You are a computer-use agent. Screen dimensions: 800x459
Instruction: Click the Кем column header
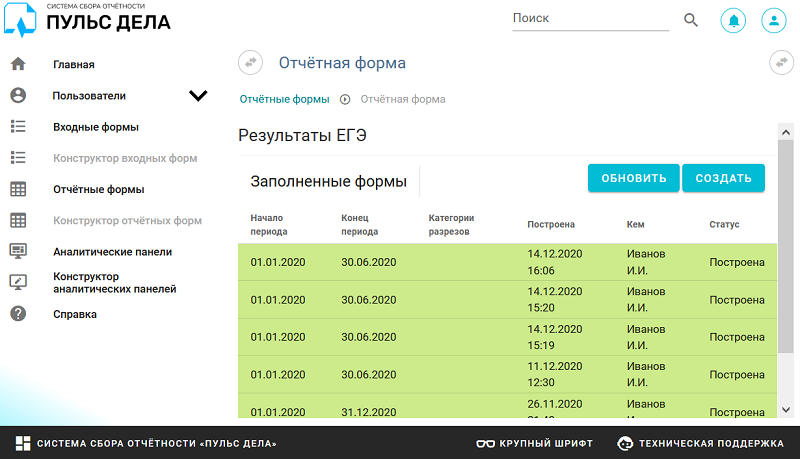click(x=636, y=224)
